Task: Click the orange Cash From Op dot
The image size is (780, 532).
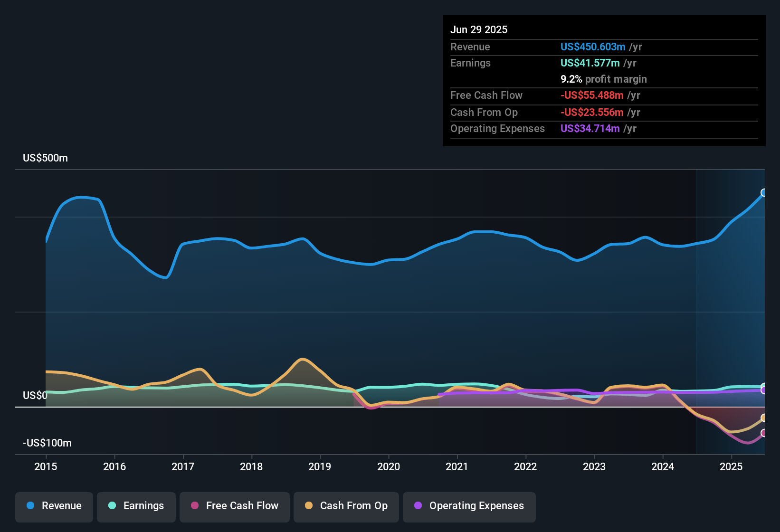Action: [x=309, y=505]
